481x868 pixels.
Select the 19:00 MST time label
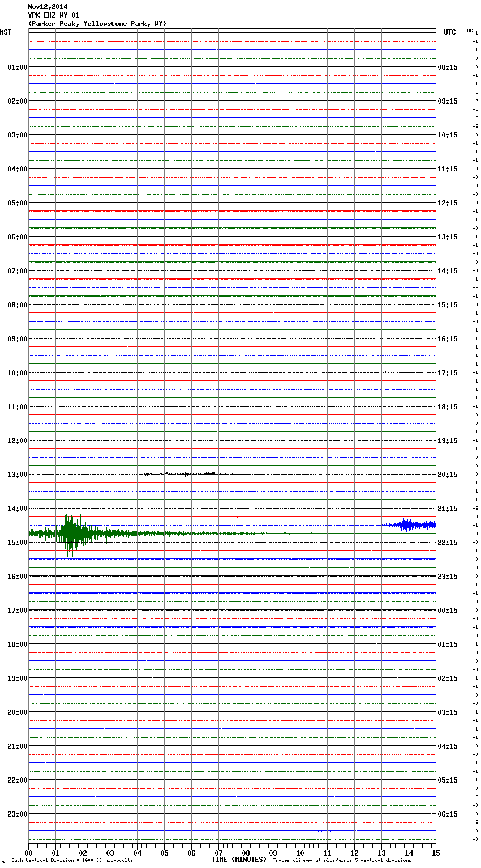[17, 678]
